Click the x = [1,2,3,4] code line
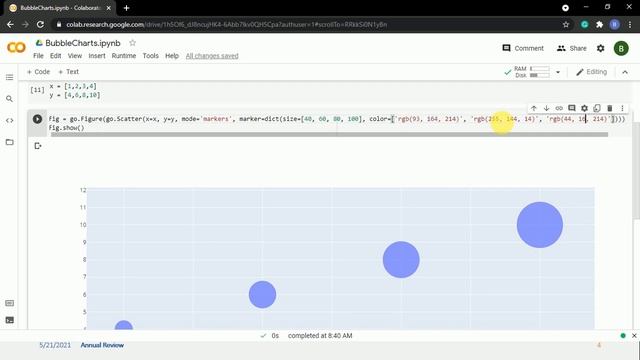 pyautogui.click(x=73, y=86)
